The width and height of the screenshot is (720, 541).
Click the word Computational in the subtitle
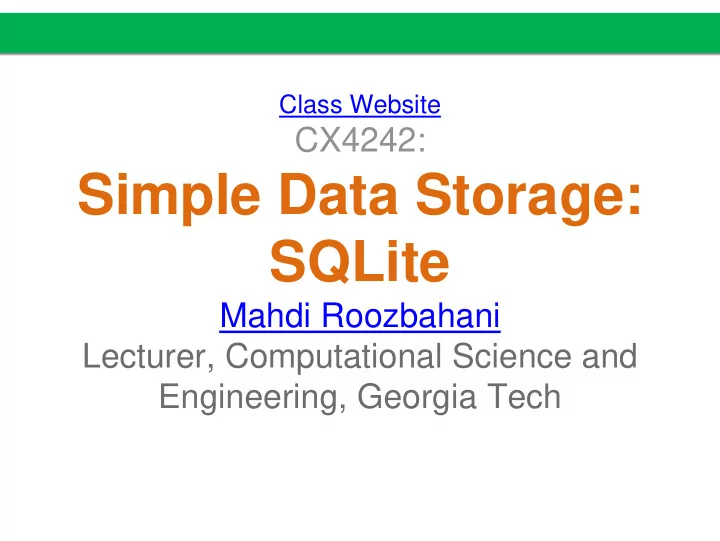(x=334, y=358)
